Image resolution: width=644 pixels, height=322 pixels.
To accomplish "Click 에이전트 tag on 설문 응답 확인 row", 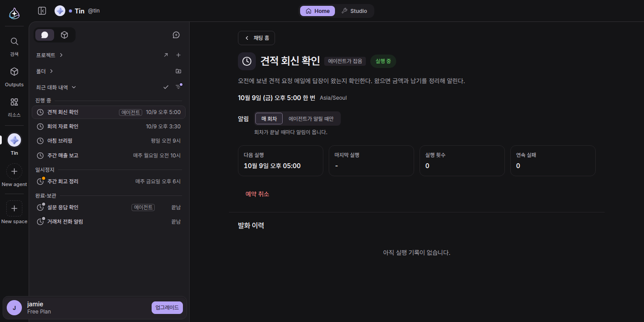I will pos(143,208).
